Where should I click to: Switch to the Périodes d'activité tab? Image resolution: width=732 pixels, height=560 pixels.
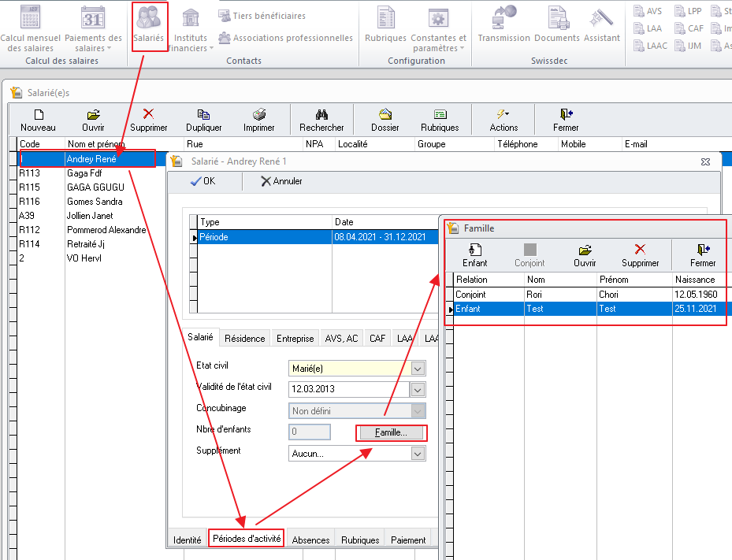tap(246, 540)
